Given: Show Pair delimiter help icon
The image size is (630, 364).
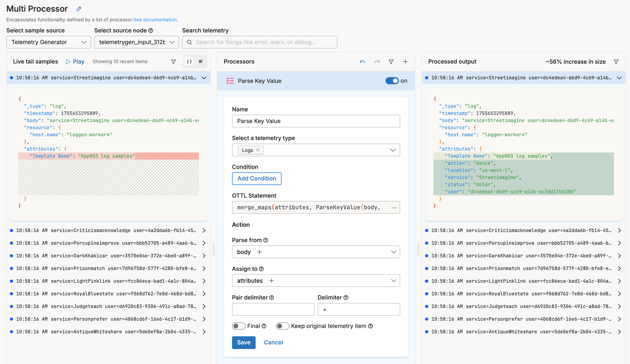Looking at the screenshot, I should [x=272, y=298].
